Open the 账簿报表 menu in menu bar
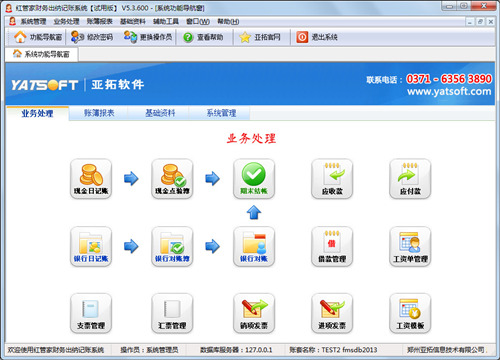Screen dimensions: 500x360 coord(100,22)
